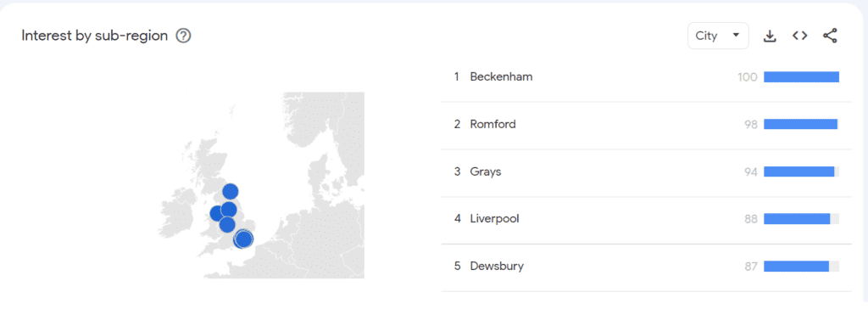Open help icon next to Interest by sub-region
This screenshot has height=309, width=868.
click(183, 36)
